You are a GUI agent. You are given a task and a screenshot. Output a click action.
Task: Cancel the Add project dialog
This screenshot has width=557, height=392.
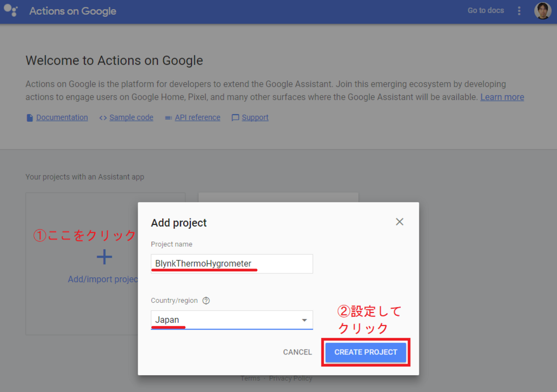click(298, 352)
